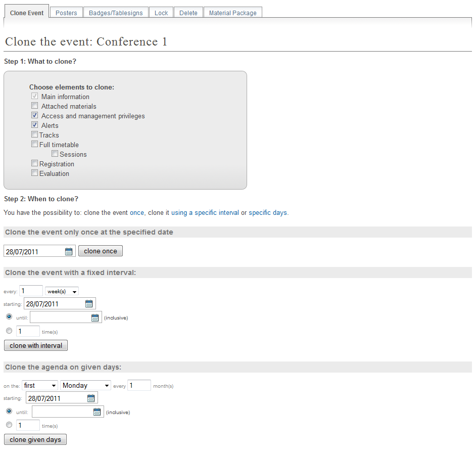Open the week(s) interval unit dropdown
Screen dimensions: 476x454
[x=62, y=291]
